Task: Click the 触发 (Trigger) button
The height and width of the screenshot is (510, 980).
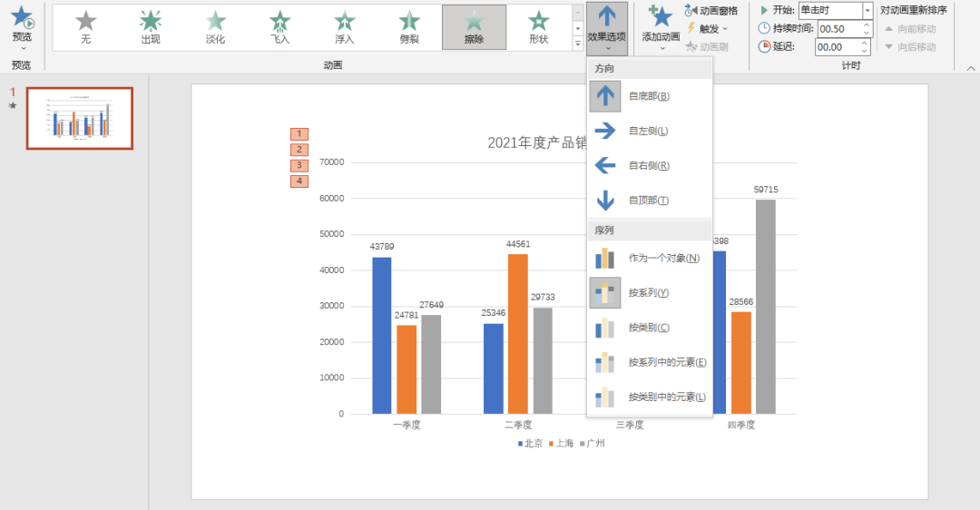Action: [x=708, y=28]
